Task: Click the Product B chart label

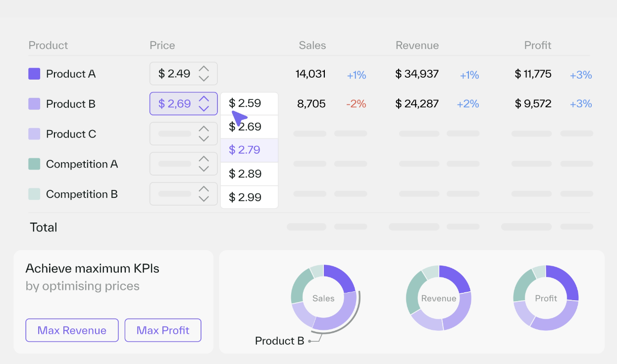Action: pos(280,341)
